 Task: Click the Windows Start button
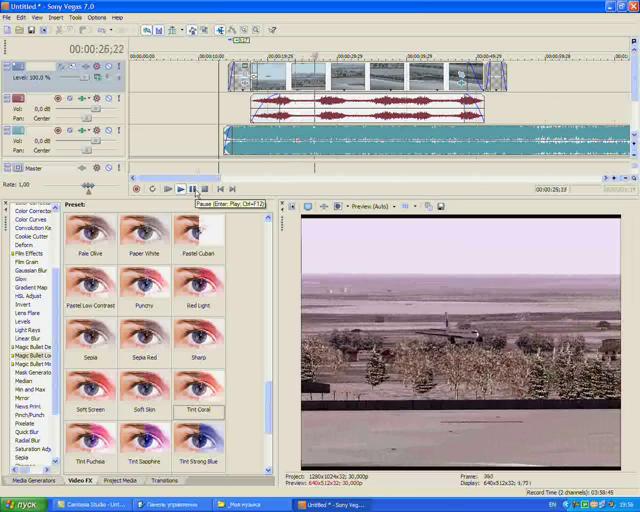click(x=24, y=505)
